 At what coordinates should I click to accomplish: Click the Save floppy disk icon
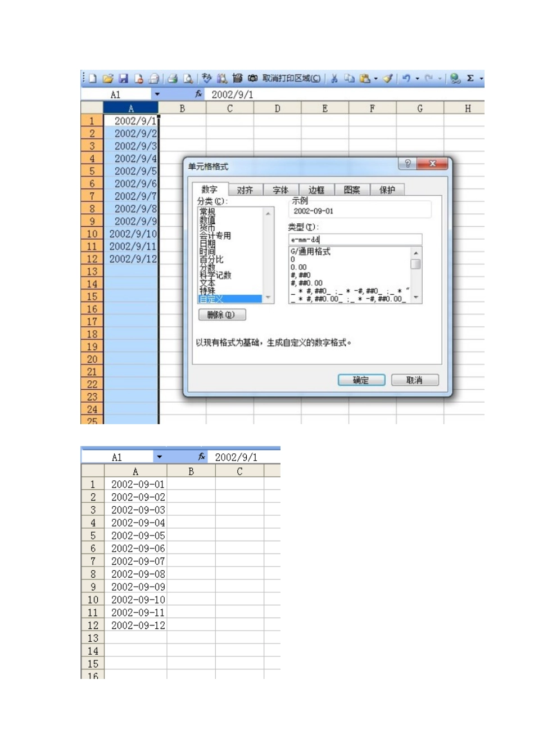click(124, 79)
